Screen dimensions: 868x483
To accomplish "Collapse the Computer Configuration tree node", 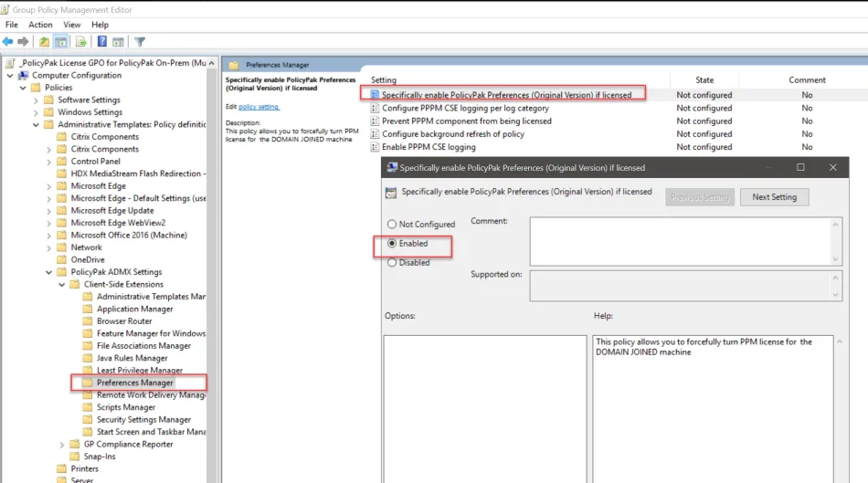I will pyautogui.click(x=10, y=76).
